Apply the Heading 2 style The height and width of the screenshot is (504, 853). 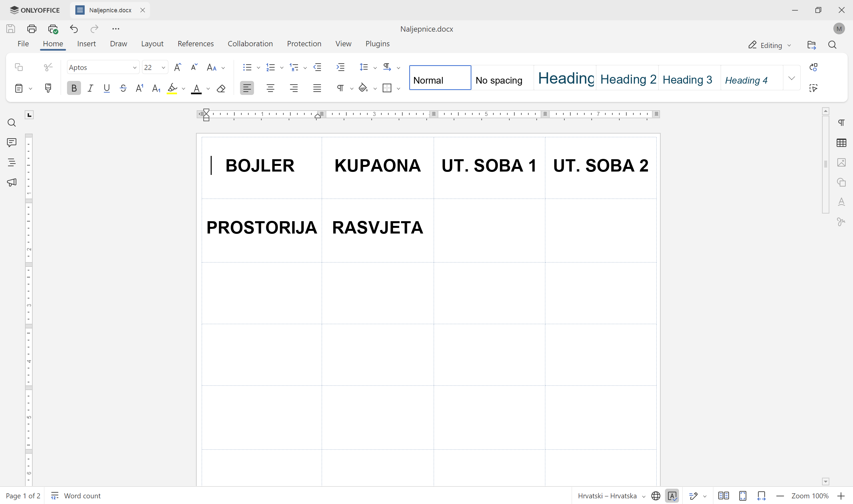coord(627,78)
